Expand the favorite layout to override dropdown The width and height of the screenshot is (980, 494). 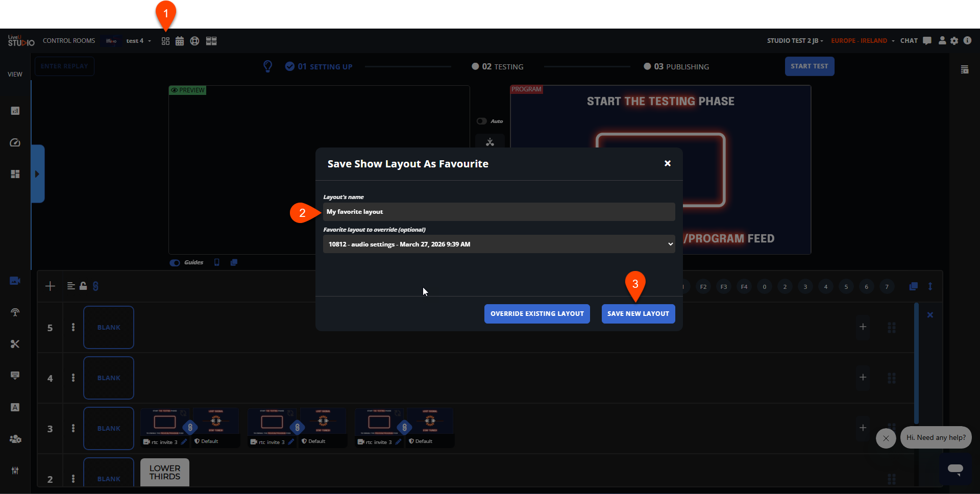click(499, 244)
